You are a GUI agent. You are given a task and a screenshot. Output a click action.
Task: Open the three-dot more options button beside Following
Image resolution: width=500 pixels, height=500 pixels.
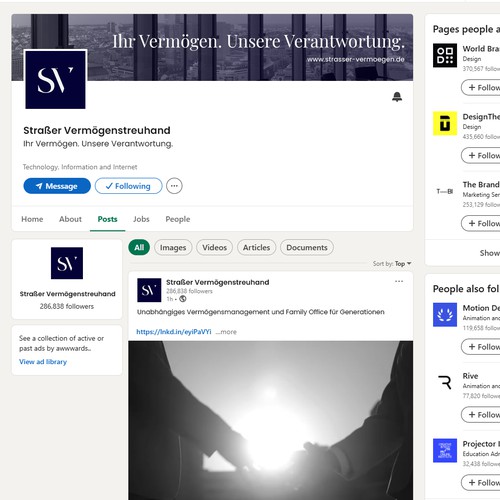[174, 186]
